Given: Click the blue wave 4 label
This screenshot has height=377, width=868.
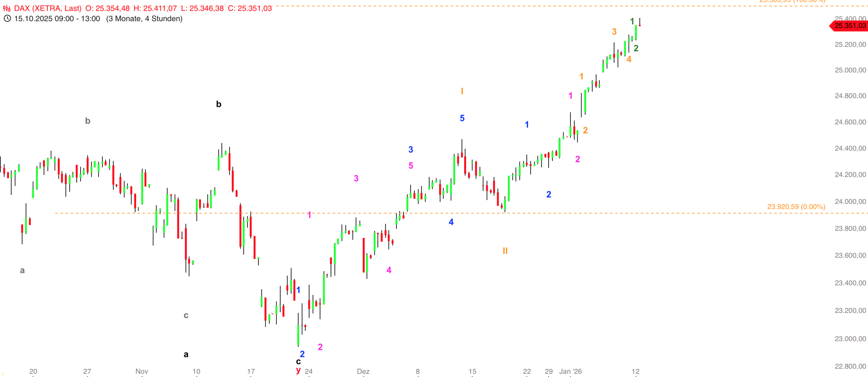Looking at the screenshot, I should coord(451,222).
